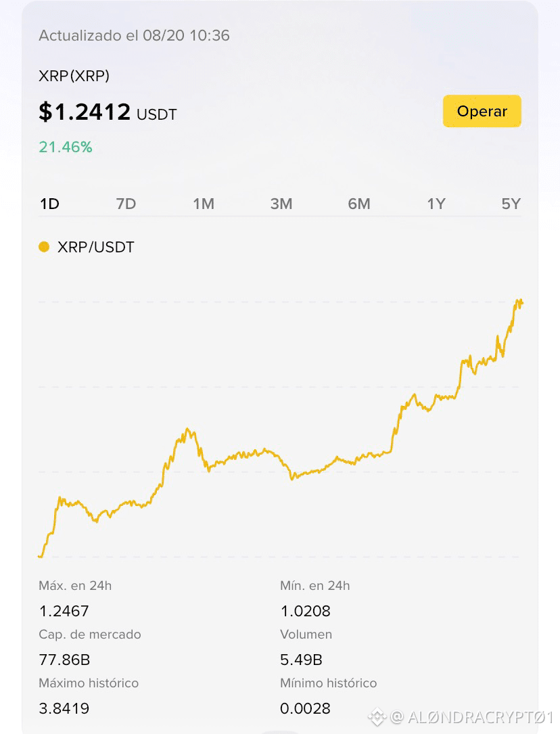Click the yellow Operar button
The height and width of the screenshot is (734, 560).
(x=482, y=111)
